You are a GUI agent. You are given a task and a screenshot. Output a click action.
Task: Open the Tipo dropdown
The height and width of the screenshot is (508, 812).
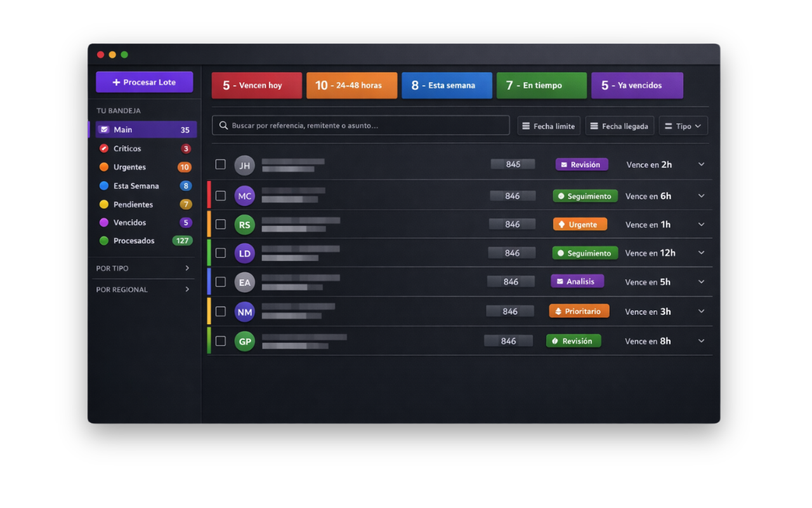click(683, 126)
